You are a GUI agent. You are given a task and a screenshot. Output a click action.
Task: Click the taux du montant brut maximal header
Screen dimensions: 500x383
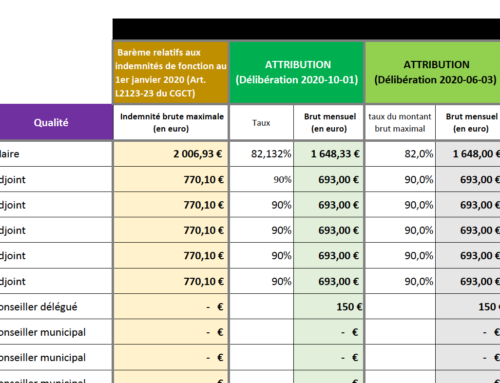400,122
